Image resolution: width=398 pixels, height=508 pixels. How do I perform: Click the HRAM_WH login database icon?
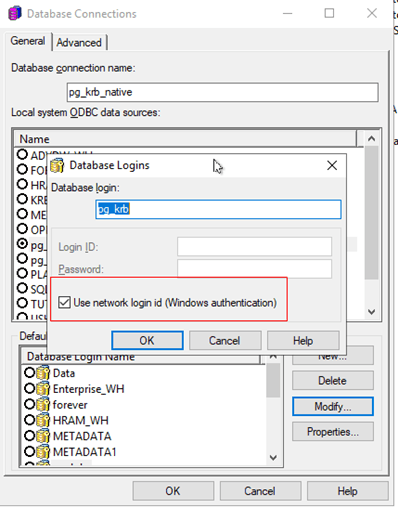(43, 420)
